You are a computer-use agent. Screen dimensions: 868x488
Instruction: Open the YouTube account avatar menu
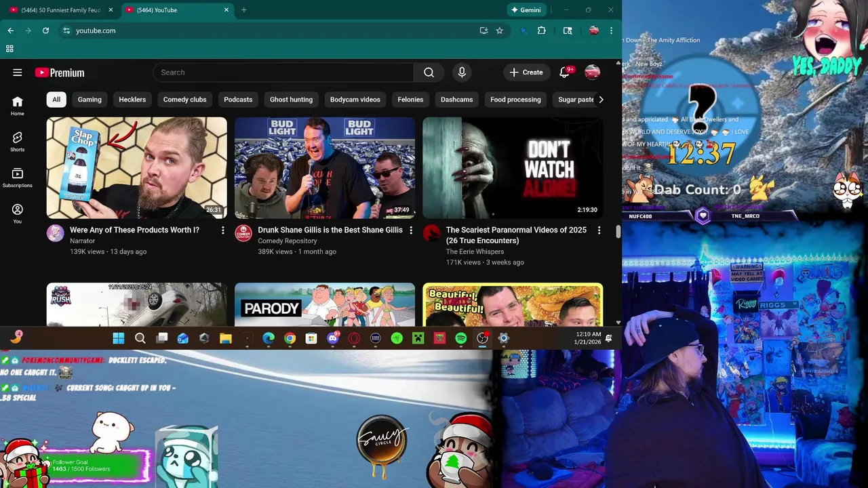coord(593,73)
